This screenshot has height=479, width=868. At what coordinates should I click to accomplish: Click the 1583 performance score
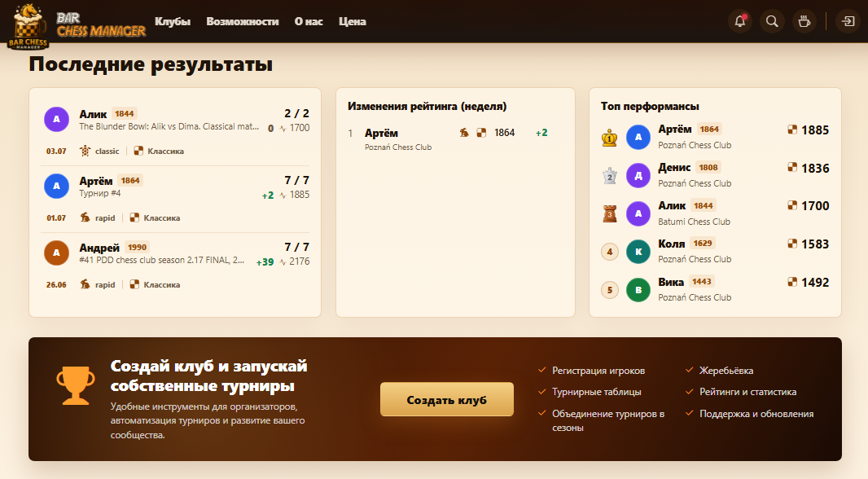pos(815,244)
